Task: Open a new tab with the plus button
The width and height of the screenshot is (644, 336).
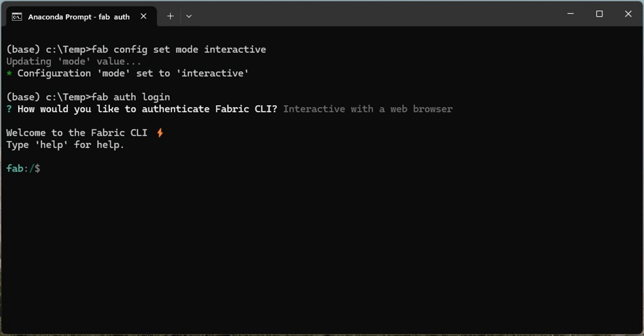Action: pos(170,16)
